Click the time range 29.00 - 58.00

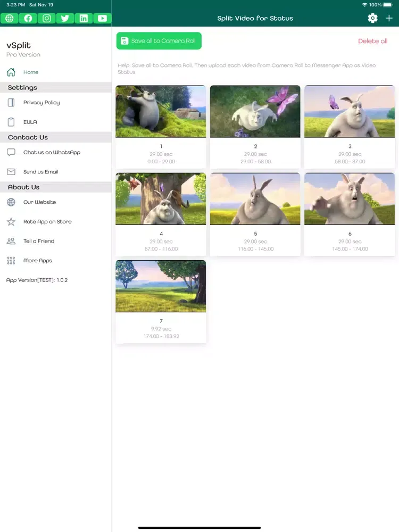pyautogui.click(x=255, y=162)
